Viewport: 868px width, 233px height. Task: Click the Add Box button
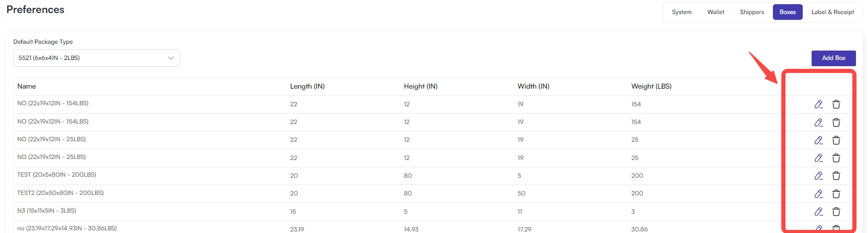(834, 58)
